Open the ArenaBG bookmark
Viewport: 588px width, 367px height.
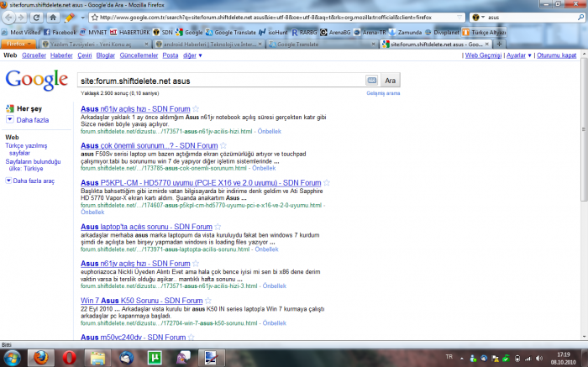tap(335, 32)
